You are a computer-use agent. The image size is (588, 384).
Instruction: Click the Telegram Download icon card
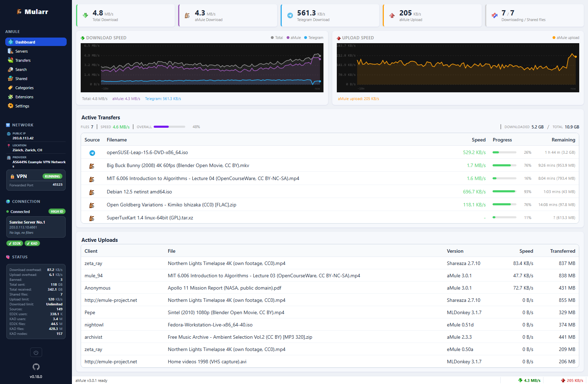point(290,15)
